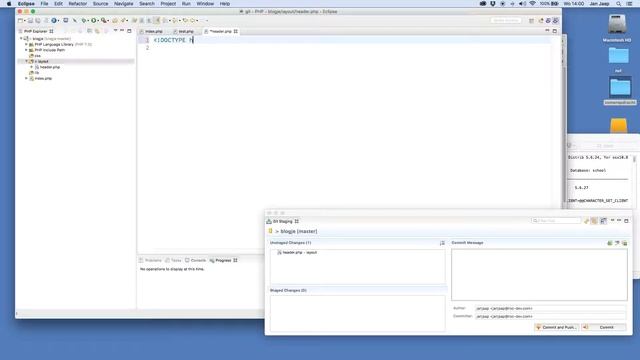Click the Refresh icon in Git Staging toolbar
Screen dimensions: 640x360
pyautogui.click(x=587, y=221)
